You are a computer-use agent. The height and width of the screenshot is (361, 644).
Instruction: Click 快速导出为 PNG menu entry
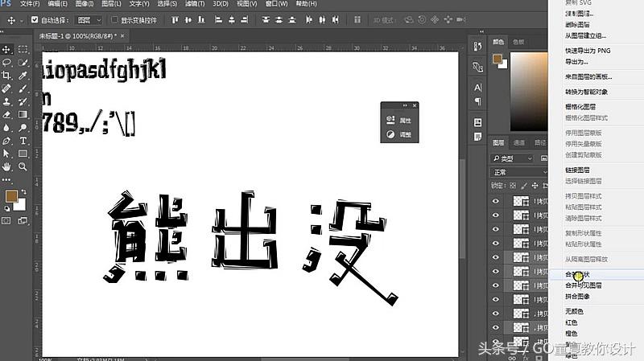click(x=588, y=51)
